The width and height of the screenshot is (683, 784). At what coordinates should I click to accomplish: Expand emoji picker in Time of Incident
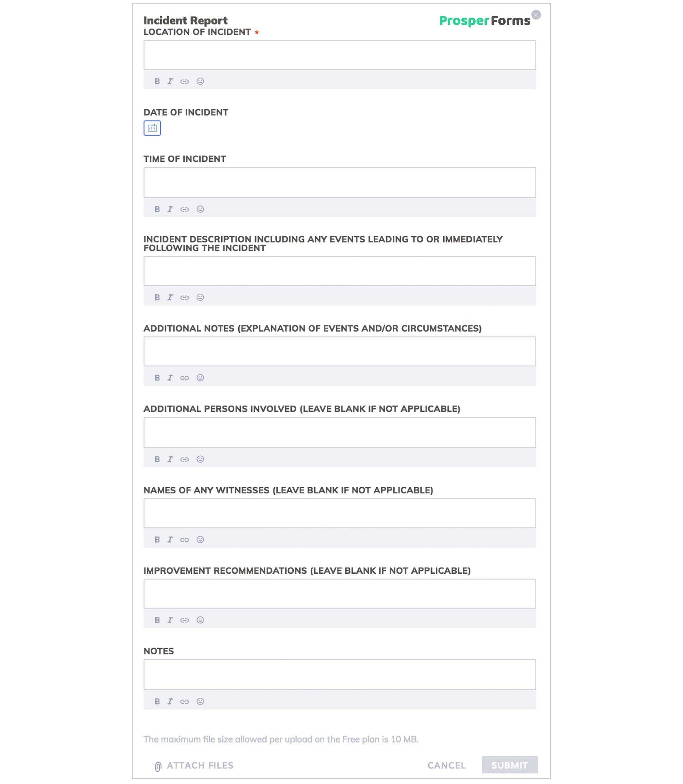200,209
